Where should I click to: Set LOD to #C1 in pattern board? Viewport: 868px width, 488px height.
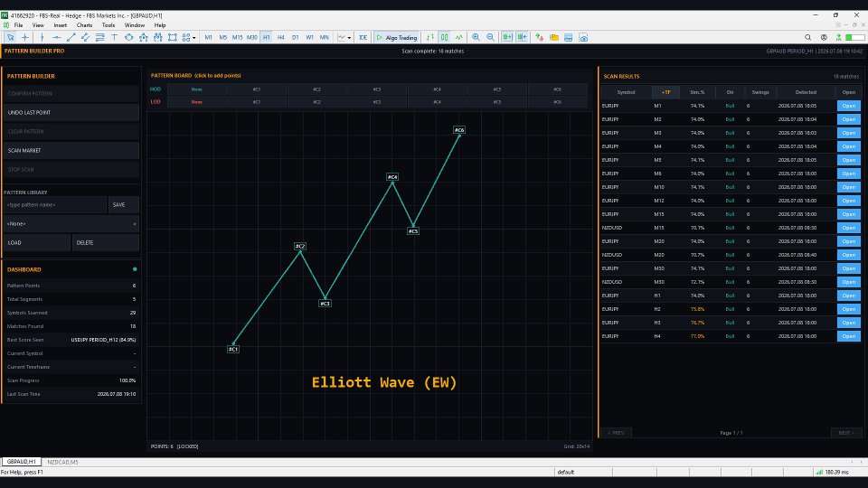256,102
